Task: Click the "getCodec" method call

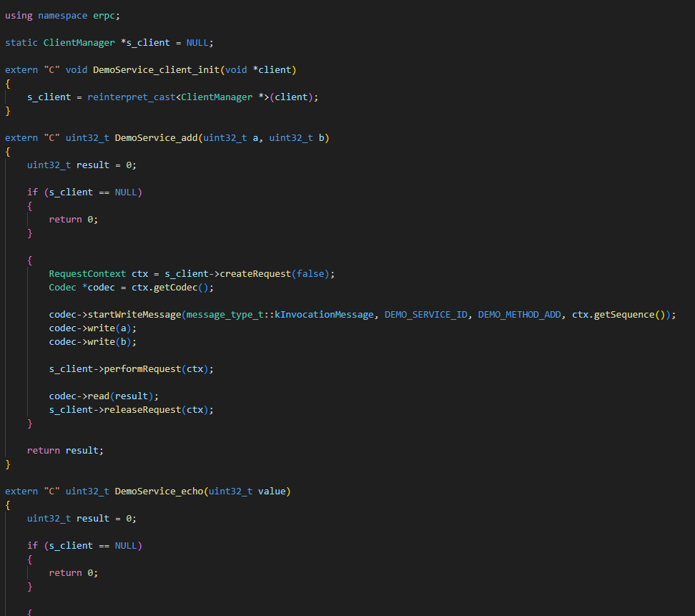Action: [175, 288]
